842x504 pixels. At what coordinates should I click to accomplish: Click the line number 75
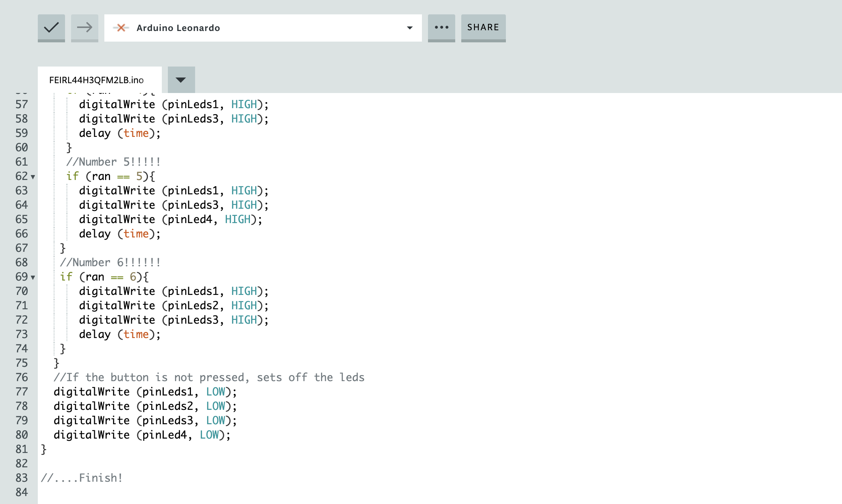[22, 363]
